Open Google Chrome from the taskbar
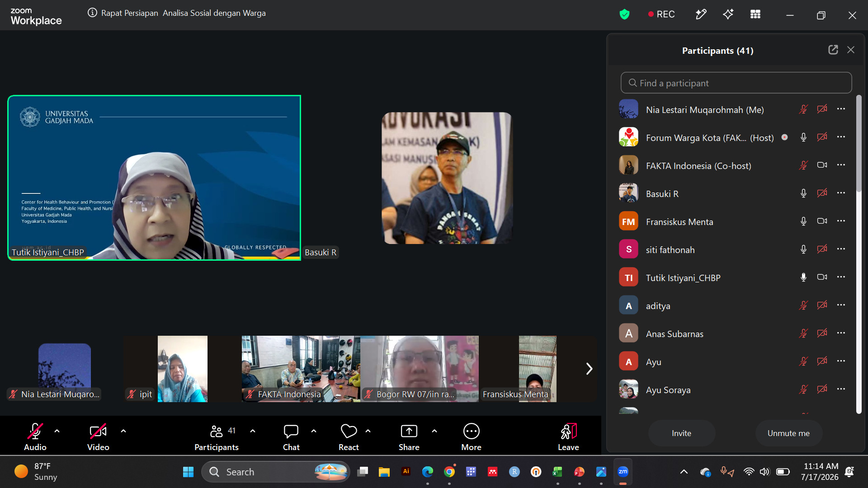The width and height of the screenshot is (868, 488). click(x=449, y=472)
